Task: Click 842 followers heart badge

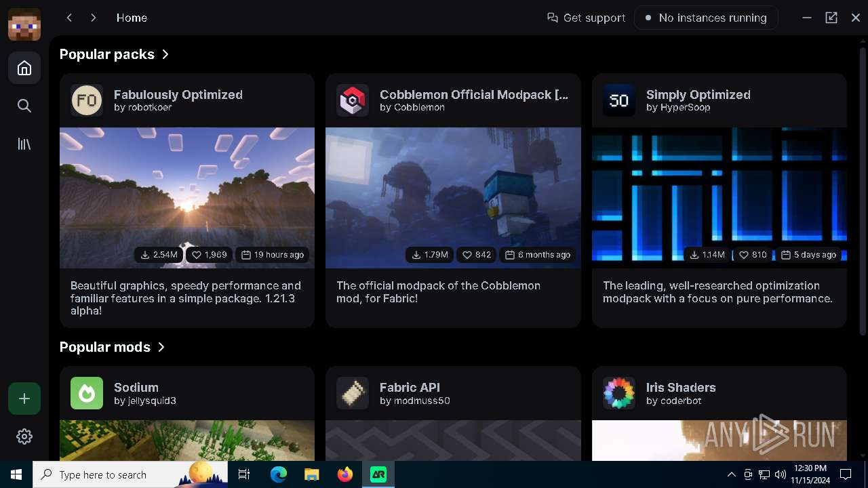Action: (477, 255)
